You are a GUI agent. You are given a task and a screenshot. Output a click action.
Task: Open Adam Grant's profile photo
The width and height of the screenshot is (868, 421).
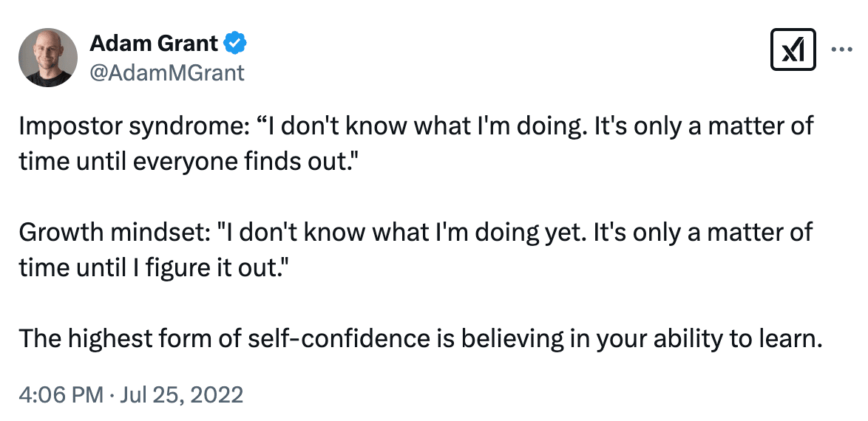click(47, 58)
